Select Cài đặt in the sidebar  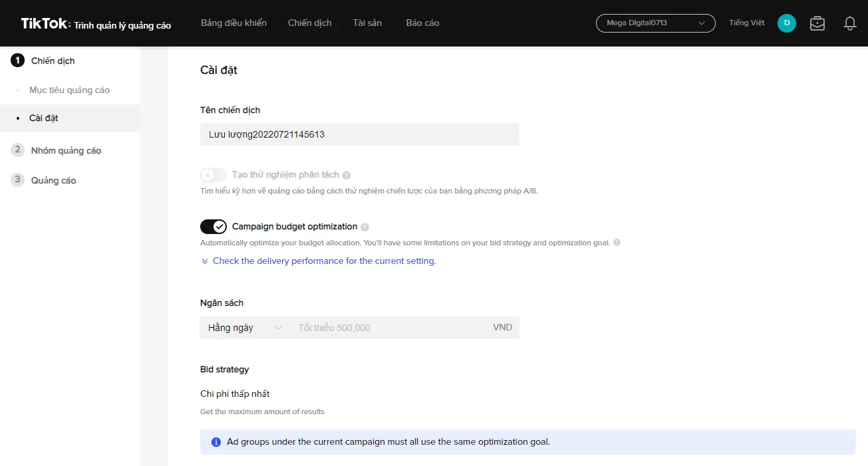(44, 118)
